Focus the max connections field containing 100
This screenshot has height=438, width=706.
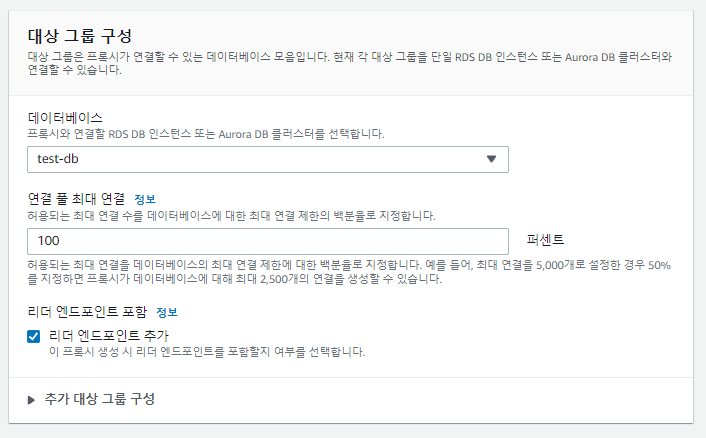tap(267, 241)
